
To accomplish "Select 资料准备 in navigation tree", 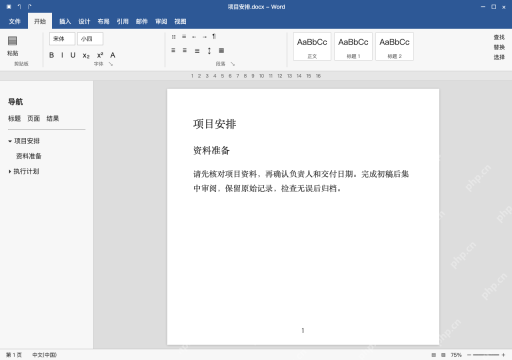I will point(29,156).
